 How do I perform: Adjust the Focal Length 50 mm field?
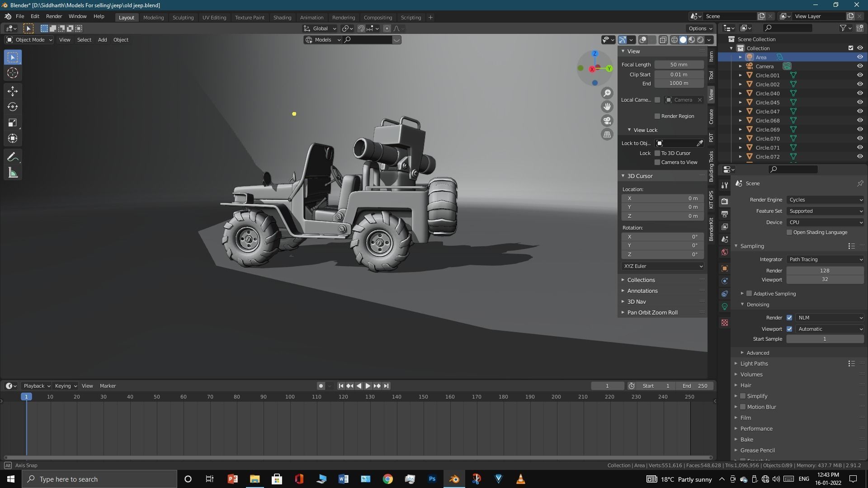[679, 65]
